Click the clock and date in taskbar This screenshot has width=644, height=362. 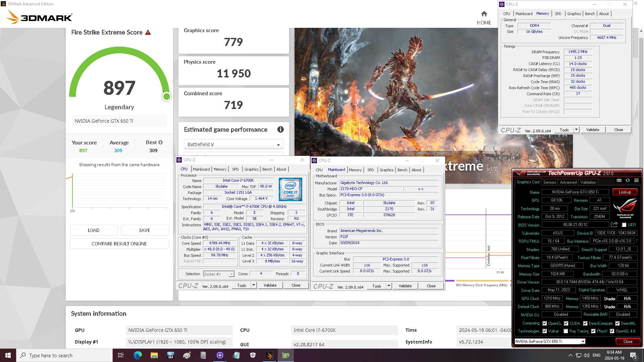pyautogui.click(x=614, y=355)
